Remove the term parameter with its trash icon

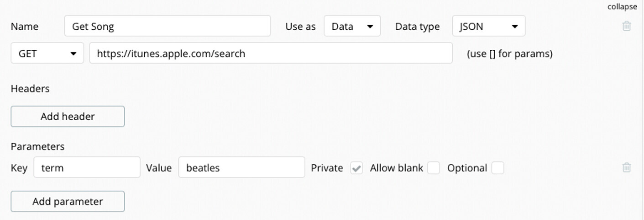click(627, 167)
